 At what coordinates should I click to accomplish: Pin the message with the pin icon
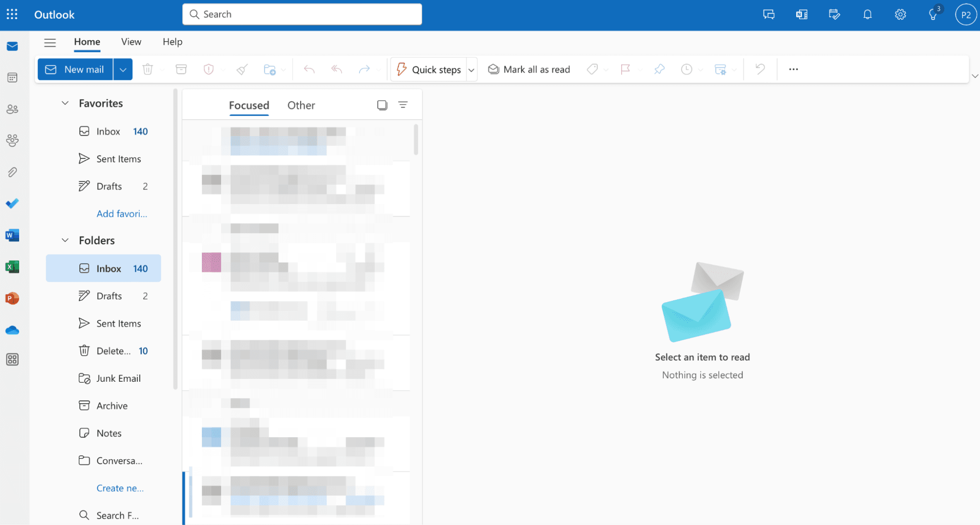(659, 69)
